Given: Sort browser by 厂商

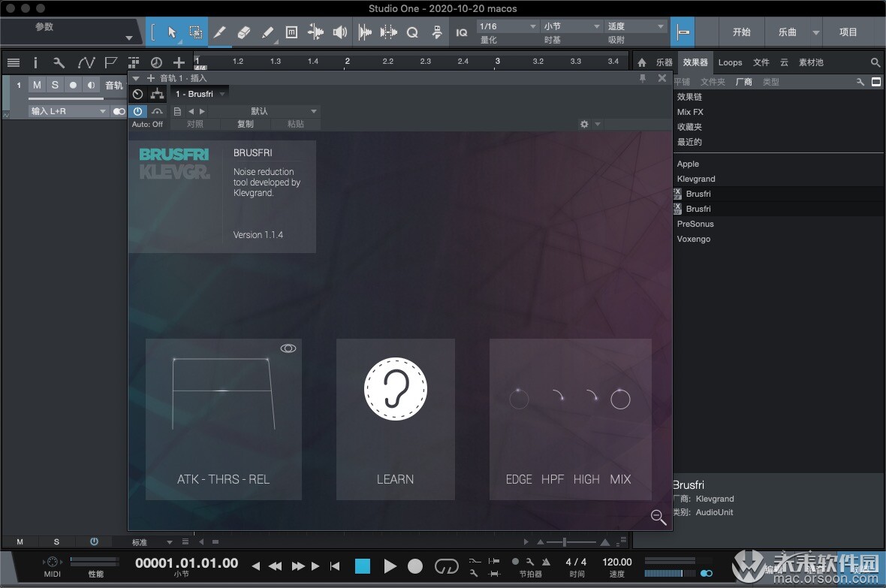Looking at the screenshot, I should [x=743, y=82].
